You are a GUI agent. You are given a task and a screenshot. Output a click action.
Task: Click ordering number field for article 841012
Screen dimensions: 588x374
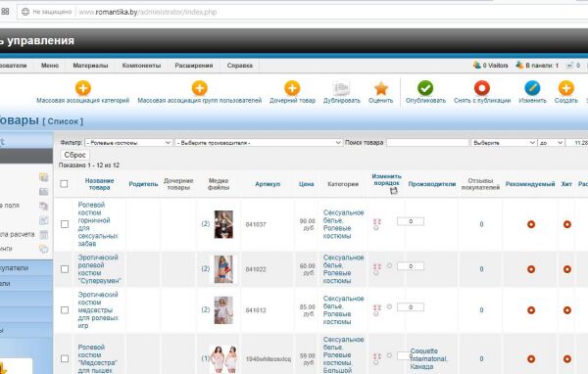411,306
